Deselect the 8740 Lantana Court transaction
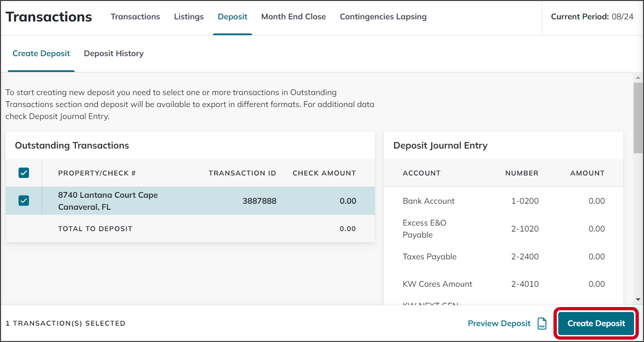This screenshot has width=644, height=342. tap(23, 200)
